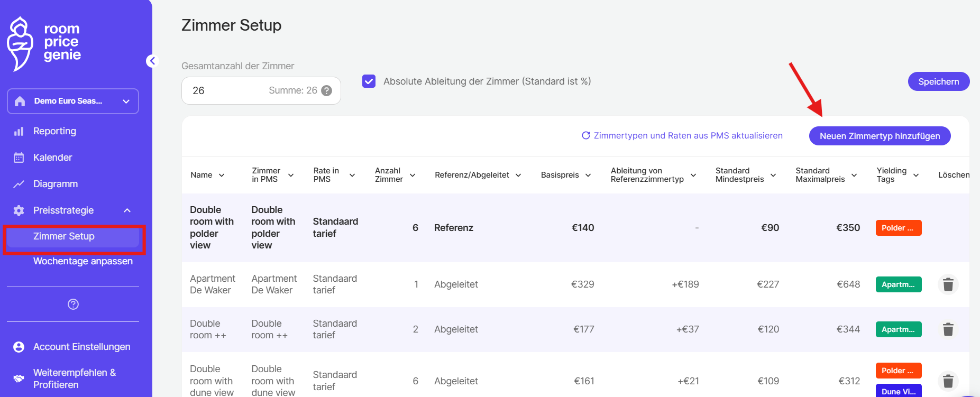Click the help icon beside Summe: 26

(x=327, y=91)
